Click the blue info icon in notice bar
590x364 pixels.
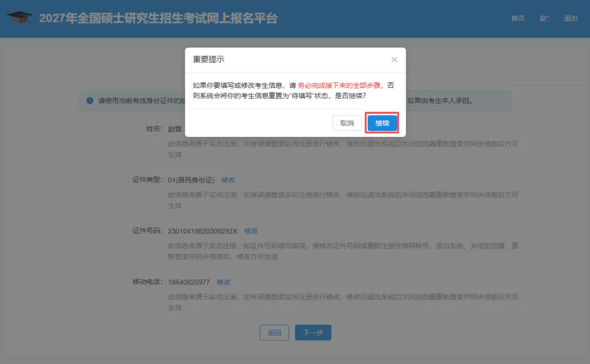click(x=90, y=100)
